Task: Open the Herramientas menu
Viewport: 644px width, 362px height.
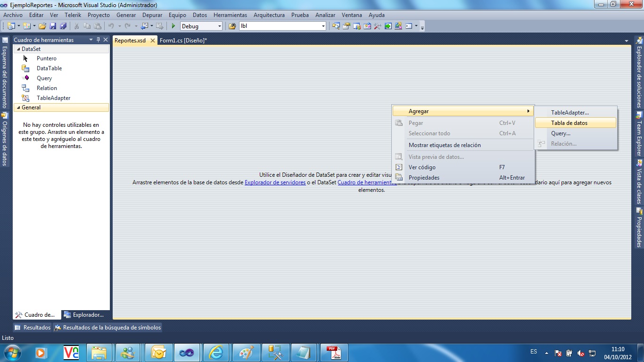Action: click(230, 15)
